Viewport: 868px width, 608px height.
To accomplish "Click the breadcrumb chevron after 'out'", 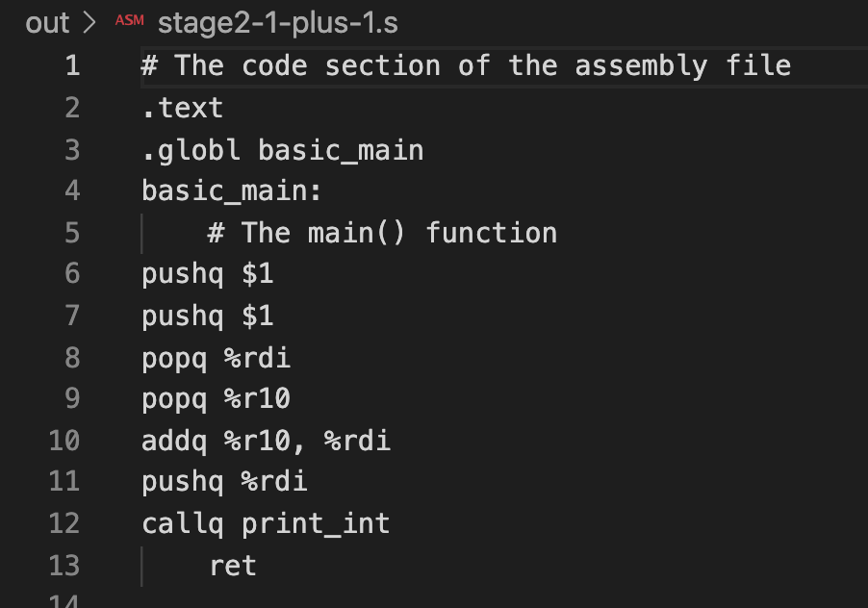I will click(x=91, y=23).
